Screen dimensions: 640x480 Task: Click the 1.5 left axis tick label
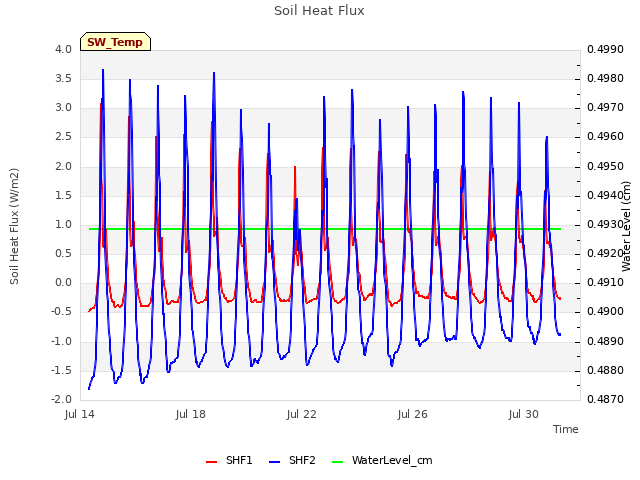tap(64, 196)
